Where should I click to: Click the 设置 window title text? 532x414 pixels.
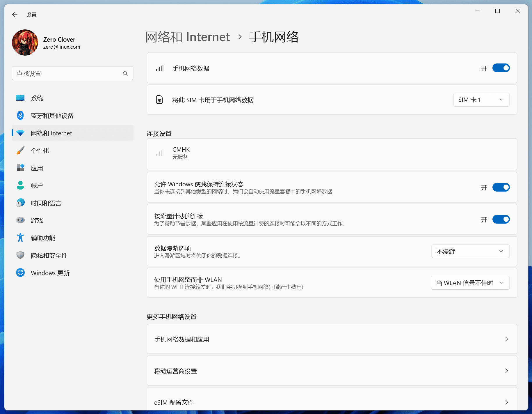coord(31,15)
